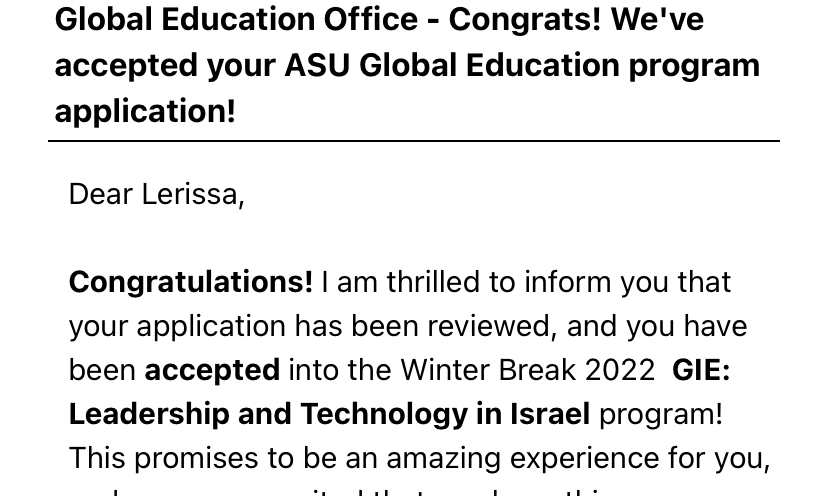828x496 pixels.
Task: Click the divider line below the subject
Action: (413, 141)
